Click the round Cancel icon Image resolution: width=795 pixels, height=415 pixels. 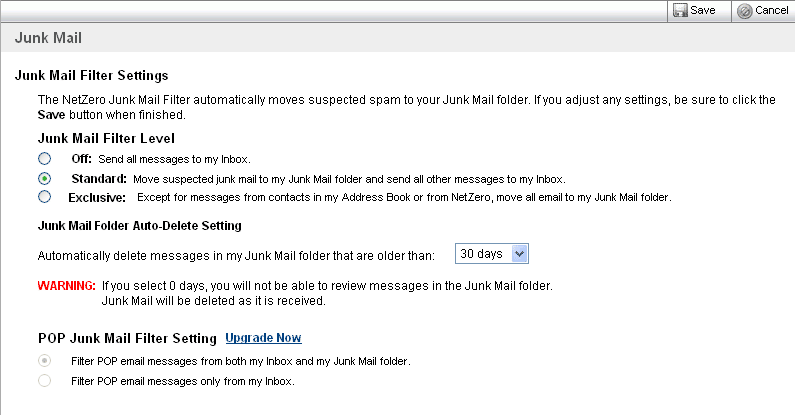tap(744, 11)
